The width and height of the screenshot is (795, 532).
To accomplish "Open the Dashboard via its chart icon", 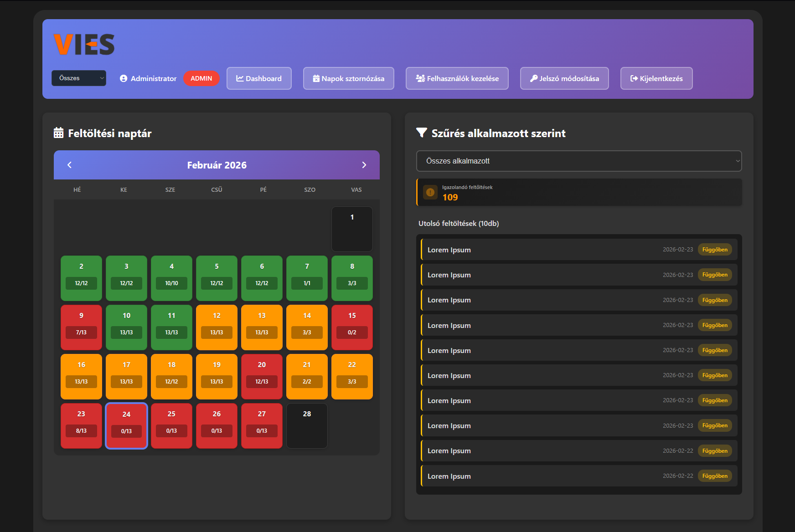I will tap(240, 78).
